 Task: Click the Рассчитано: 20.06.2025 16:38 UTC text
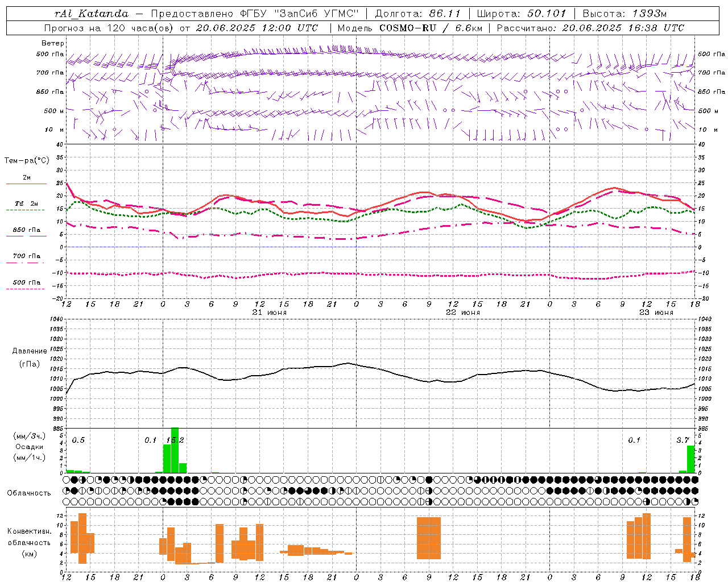tap(590, 28)
